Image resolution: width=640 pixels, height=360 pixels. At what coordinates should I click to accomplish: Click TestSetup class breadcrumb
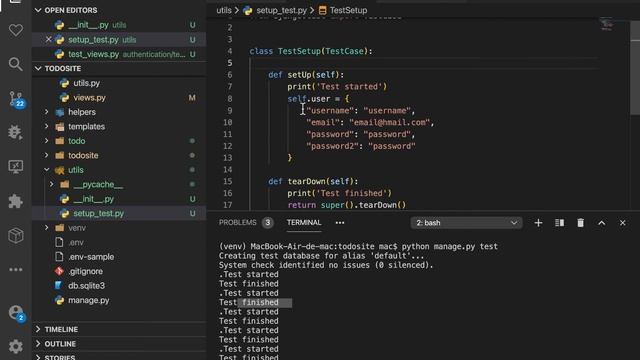coord(348,10)
